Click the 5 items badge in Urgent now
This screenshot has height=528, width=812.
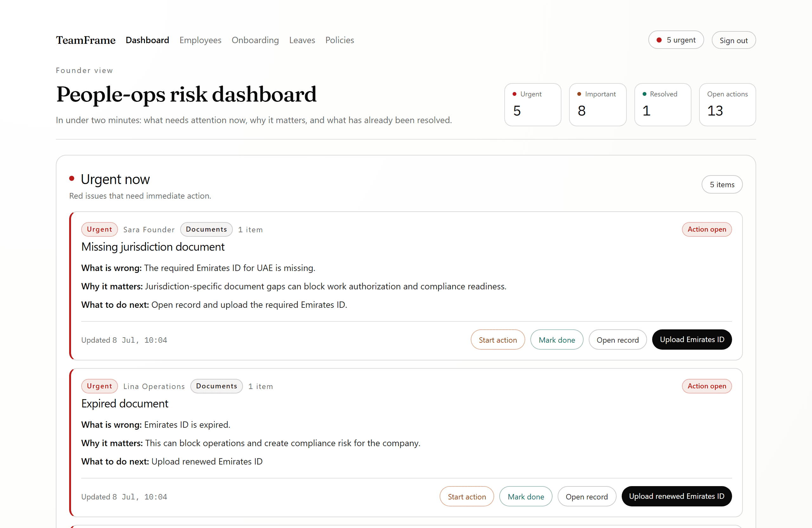[x=722, y=184]
